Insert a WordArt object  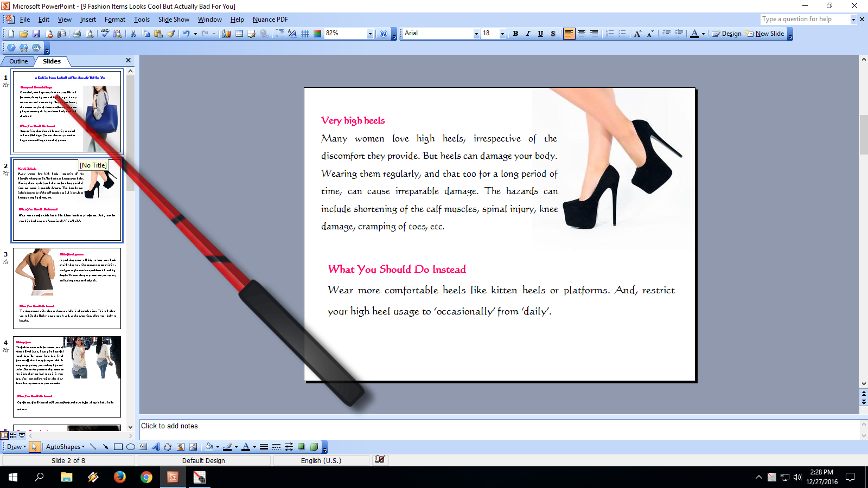155,447
